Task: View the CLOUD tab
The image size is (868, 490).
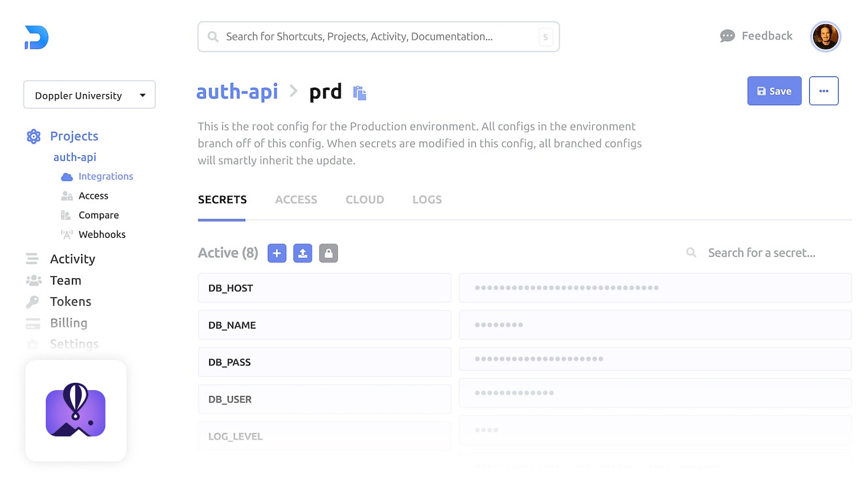Action: [365, 199]
